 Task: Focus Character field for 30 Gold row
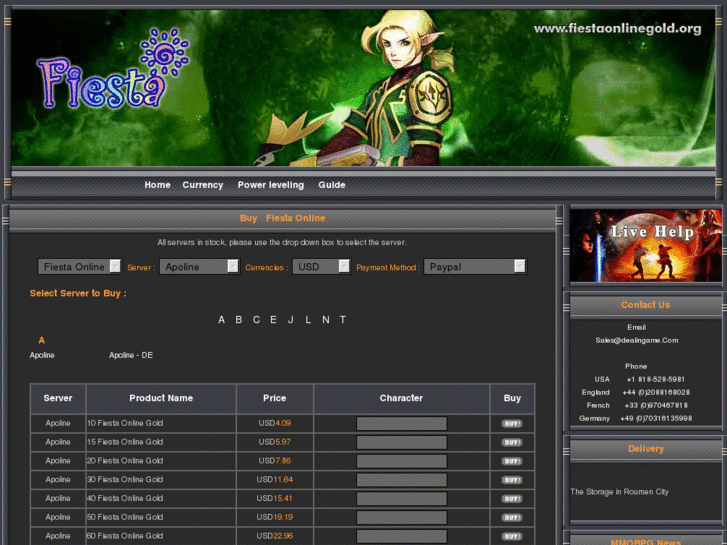tap(402, 480)
